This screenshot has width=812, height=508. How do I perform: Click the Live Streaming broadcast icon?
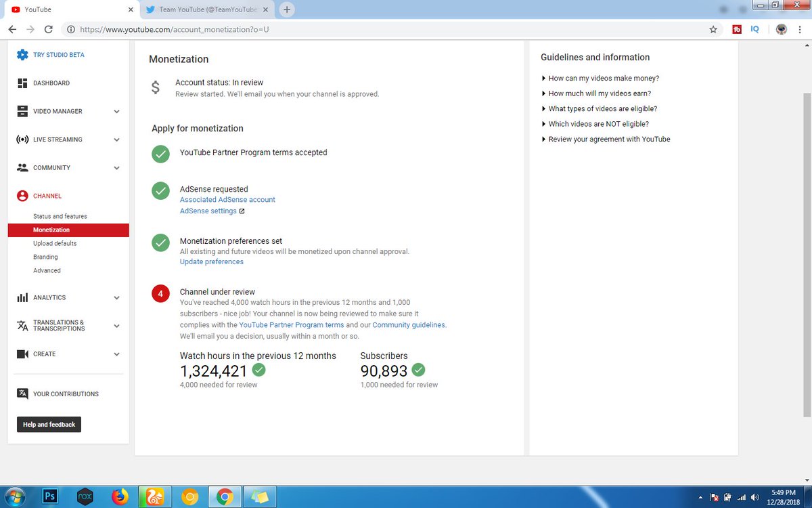pos(22,140)
